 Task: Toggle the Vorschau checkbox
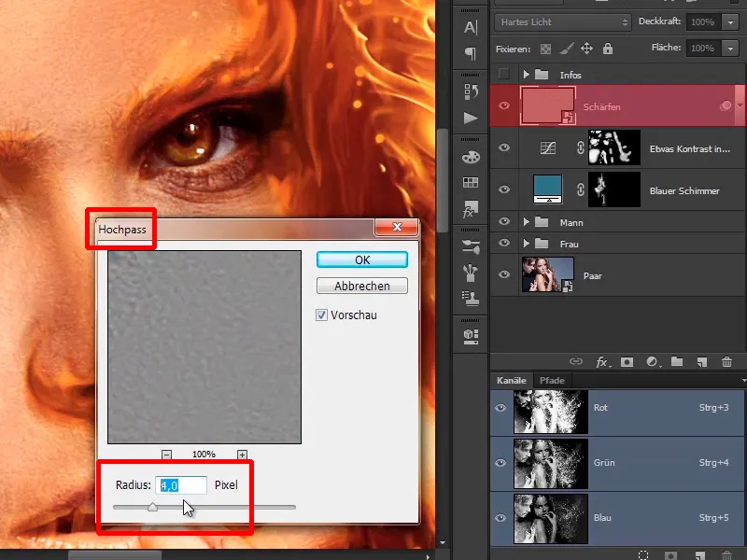coord(321,315)
